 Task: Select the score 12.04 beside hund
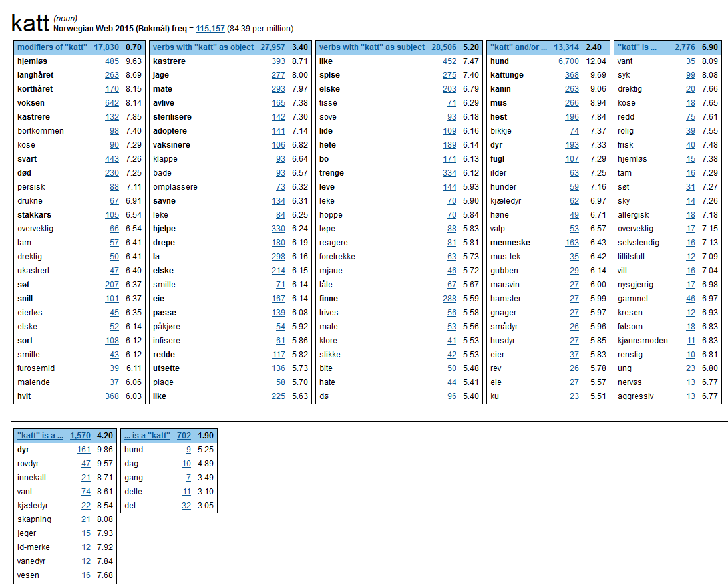(596, 61)
